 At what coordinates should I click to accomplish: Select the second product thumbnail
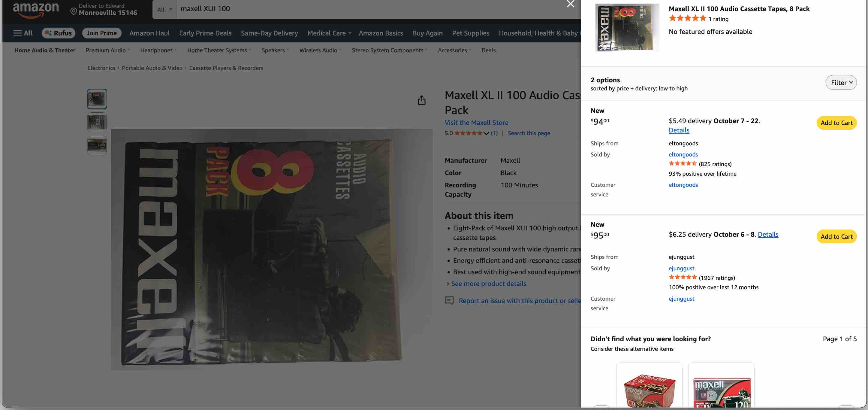pos(97,122)
